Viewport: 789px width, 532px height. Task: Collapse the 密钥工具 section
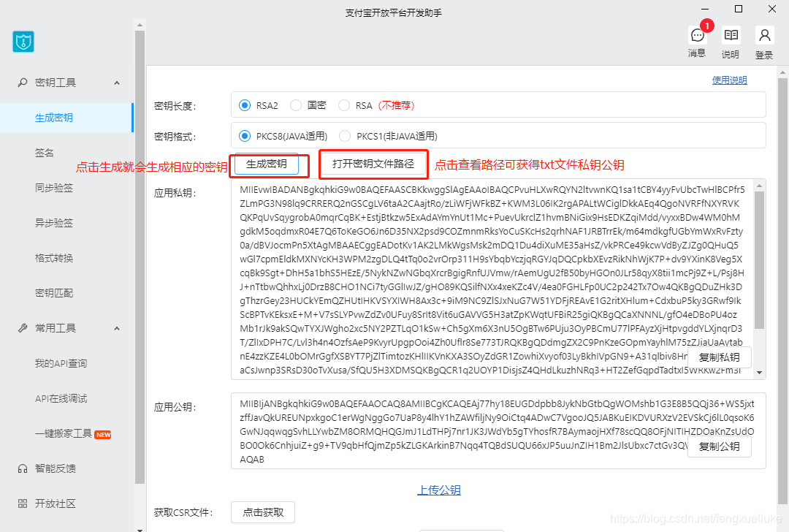(116, 83)
